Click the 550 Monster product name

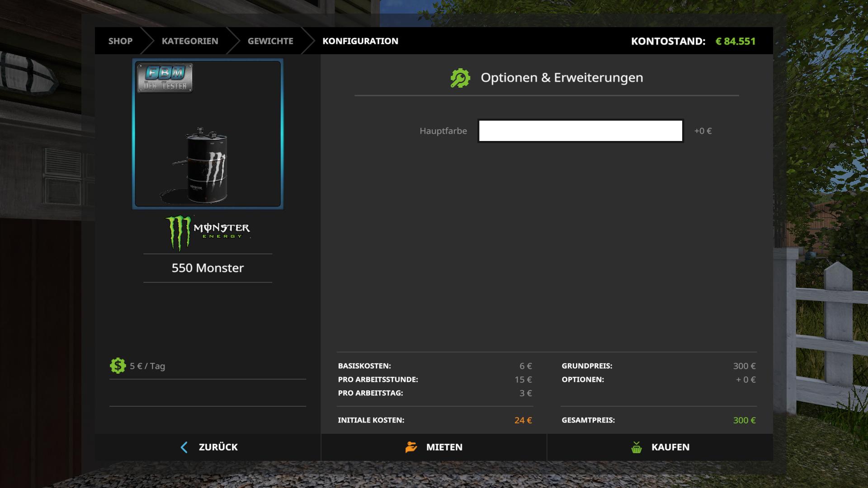208,268
